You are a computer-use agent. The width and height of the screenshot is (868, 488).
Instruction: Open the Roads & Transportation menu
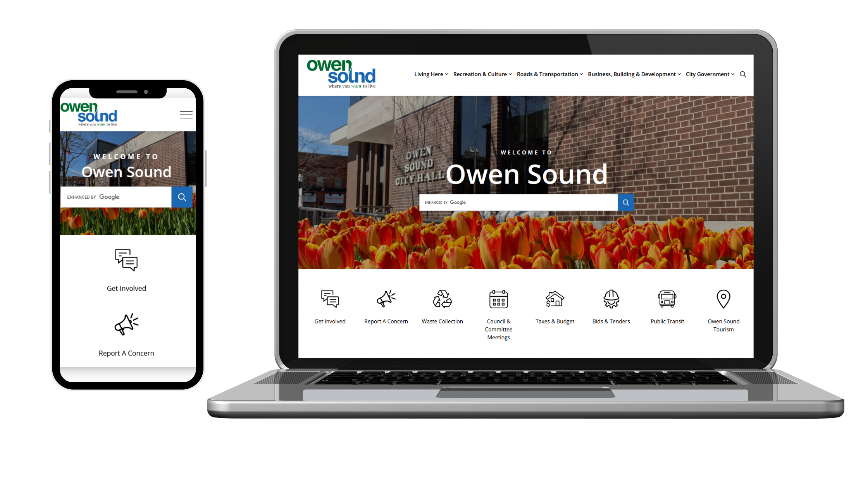pos(549,74)
